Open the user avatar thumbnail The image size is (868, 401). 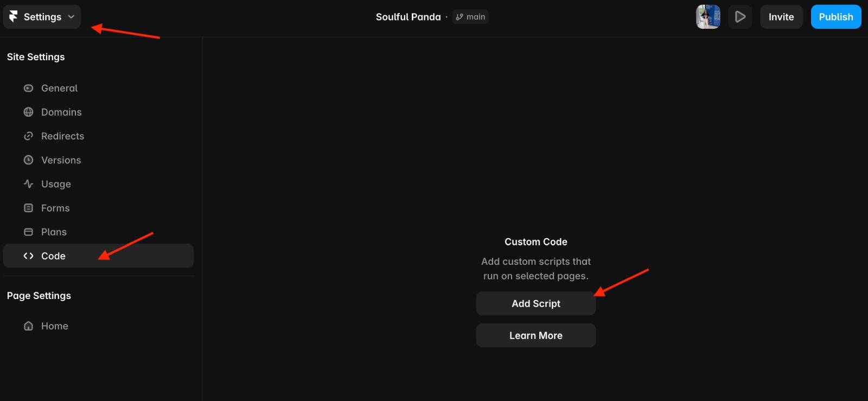click(x=708, y=17)
